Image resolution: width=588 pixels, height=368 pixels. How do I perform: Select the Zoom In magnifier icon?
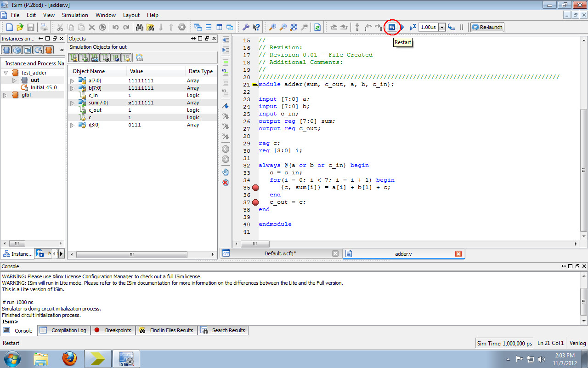point(273,27)
